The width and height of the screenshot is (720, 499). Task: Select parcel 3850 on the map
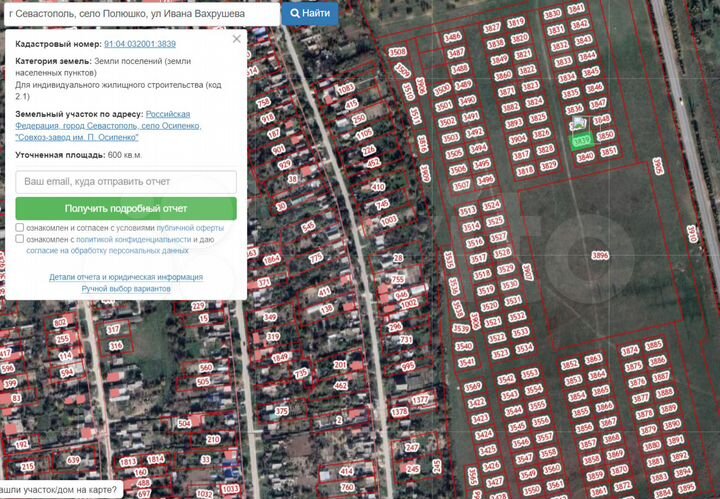(604, 134)
